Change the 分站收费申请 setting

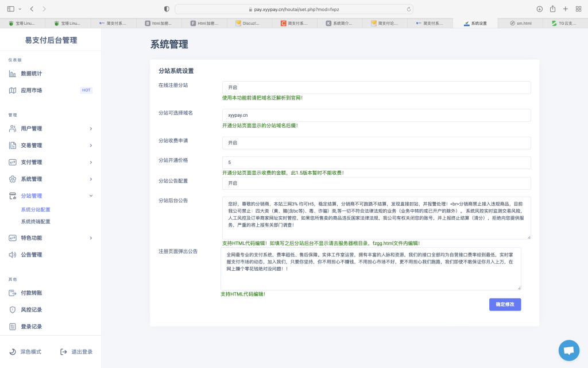[x=376, y=143]
